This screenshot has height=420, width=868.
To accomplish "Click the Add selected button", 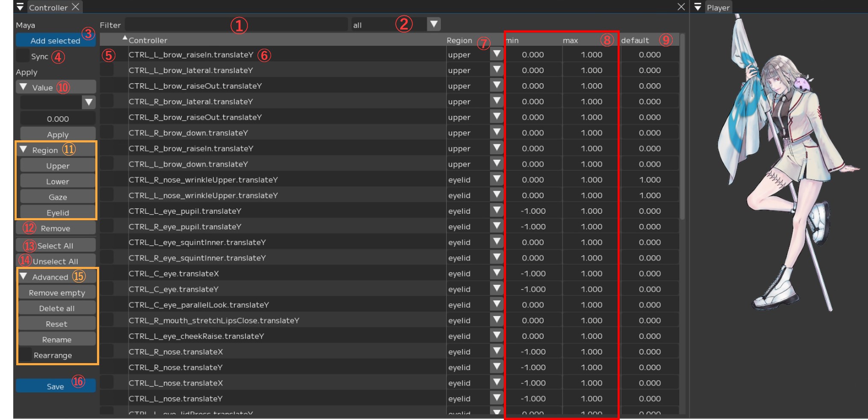I will [55, 41].
